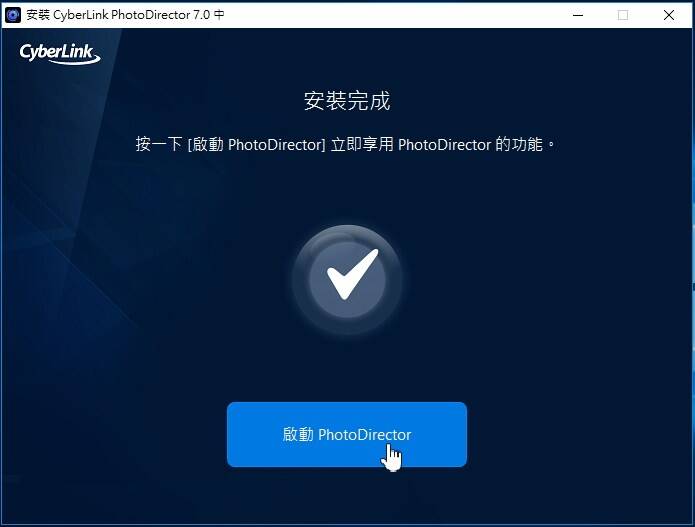Click the 啟動 characters on the blue button
This screenshot has width=695, height=527.
(298, 434)
